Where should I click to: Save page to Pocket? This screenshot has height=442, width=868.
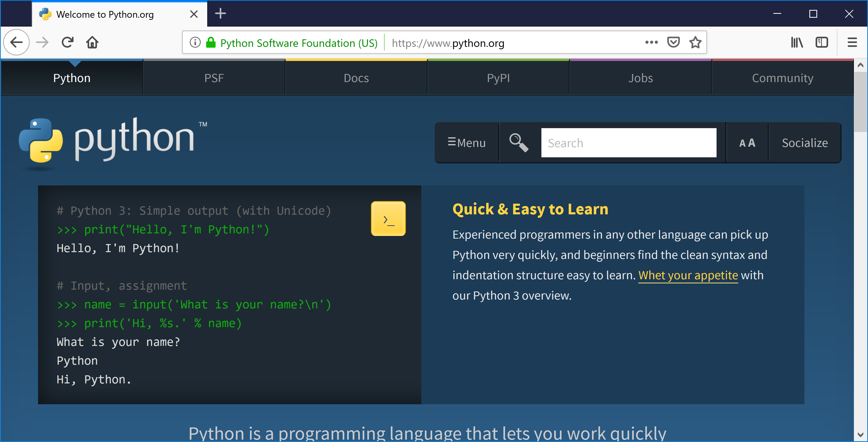point(673,42)
